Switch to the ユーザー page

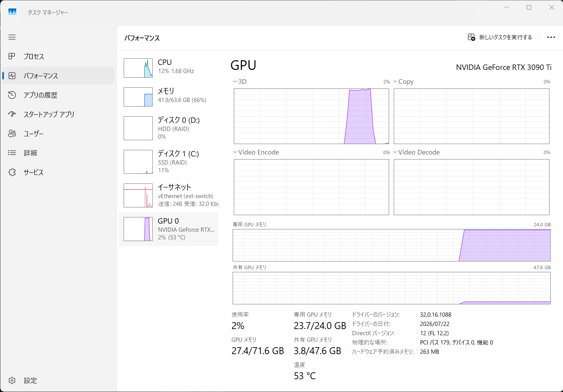coord(58,134)
